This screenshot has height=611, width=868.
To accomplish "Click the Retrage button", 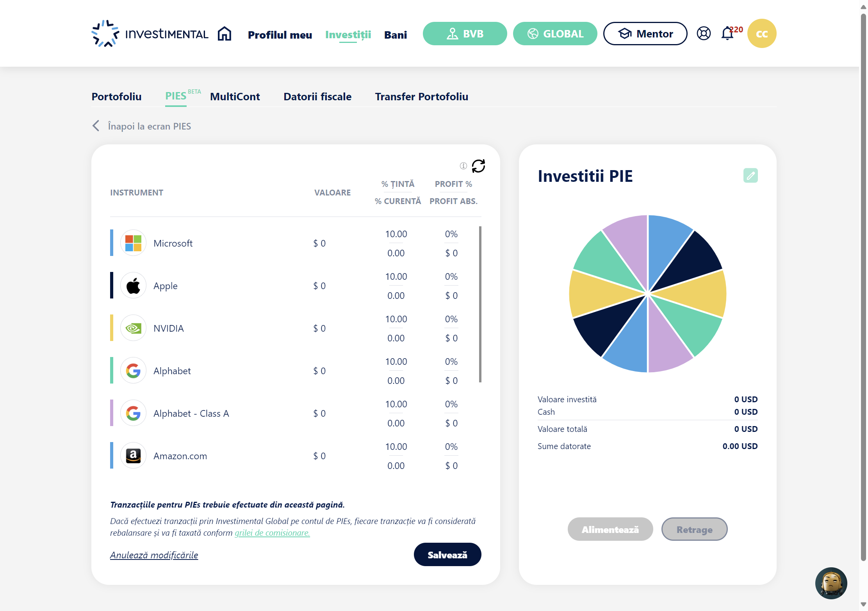I will coord(694,529).
